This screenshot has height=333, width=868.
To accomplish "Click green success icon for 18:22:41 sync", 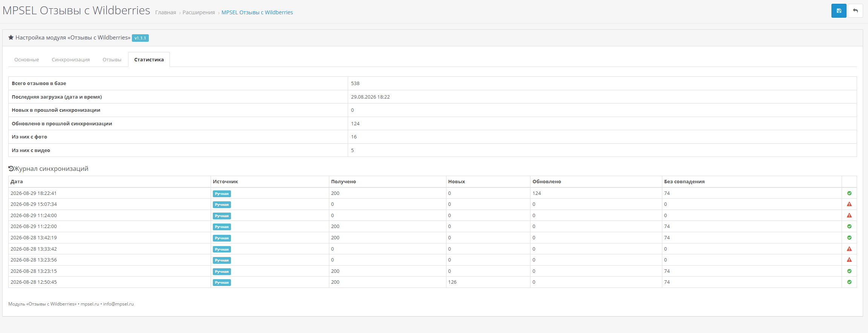I will 849,193.
